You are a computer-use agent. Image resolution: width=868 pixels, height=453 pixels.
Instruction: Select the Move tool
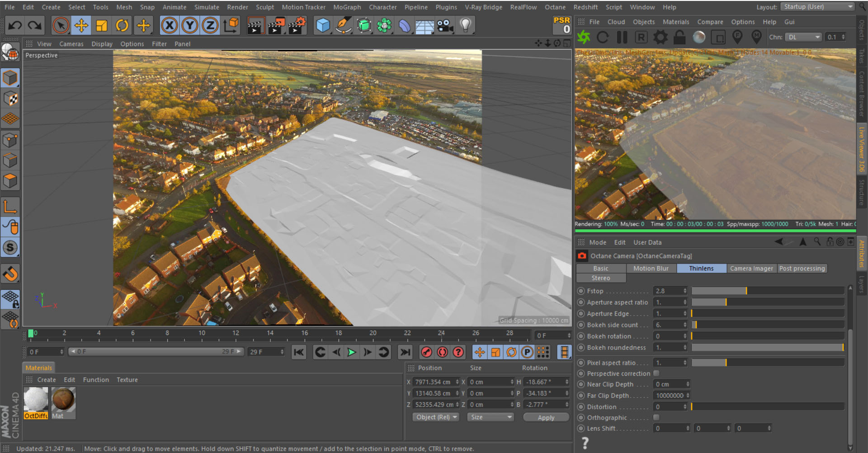(x=81, y=25)
